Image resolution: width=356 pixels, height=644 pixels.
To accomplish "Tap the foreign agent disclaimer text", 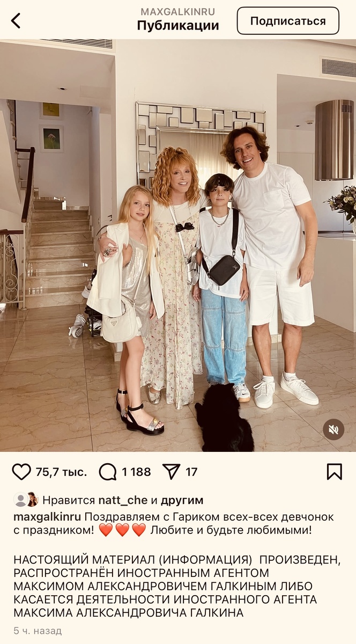I will point(176,587).
